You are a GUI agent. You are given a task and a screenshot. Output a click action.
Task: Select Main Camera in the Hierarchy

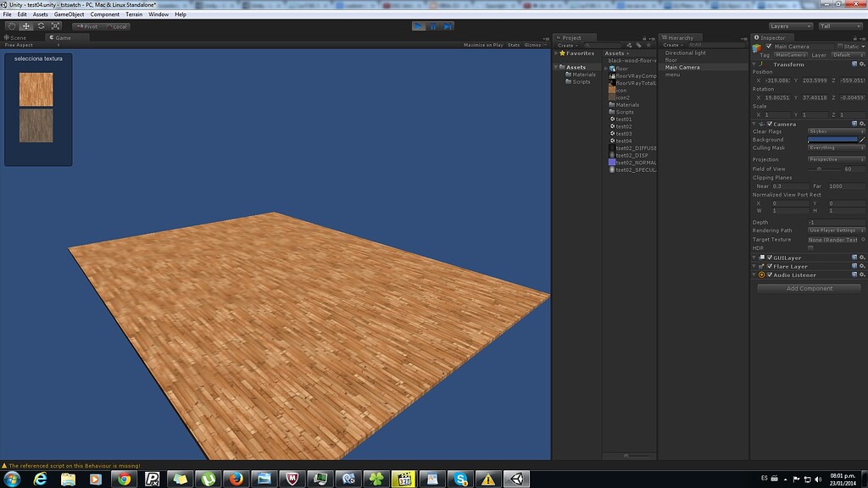[682, 67]
